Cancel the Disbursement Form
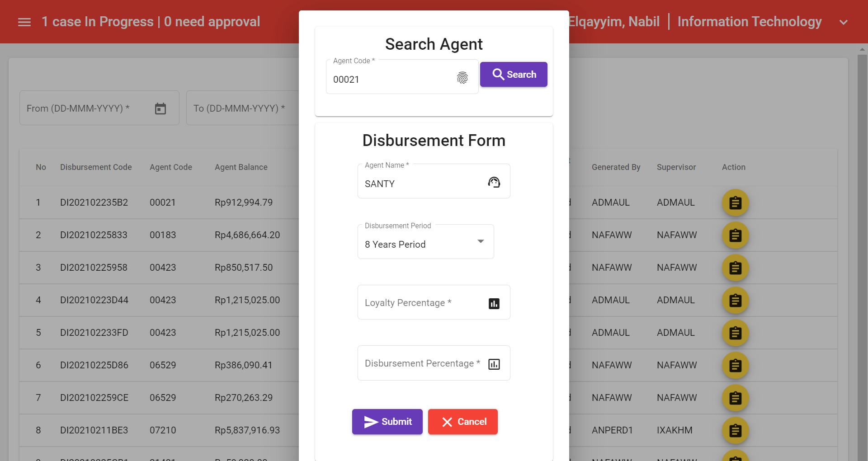This screenshot has height=461, width=868. (x=462, y=421)
